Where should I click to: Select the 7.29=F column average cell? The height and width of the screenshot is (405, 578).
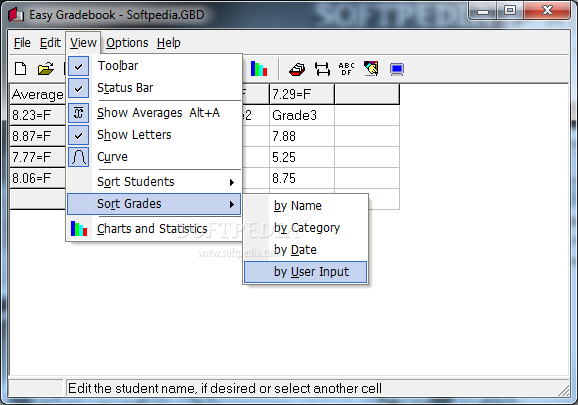point(302,94)
